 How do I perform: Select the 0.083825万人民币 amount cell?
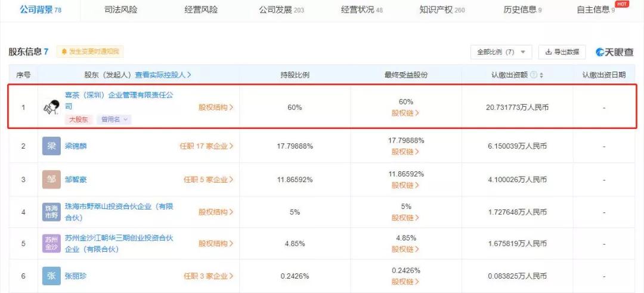(518, 276)
